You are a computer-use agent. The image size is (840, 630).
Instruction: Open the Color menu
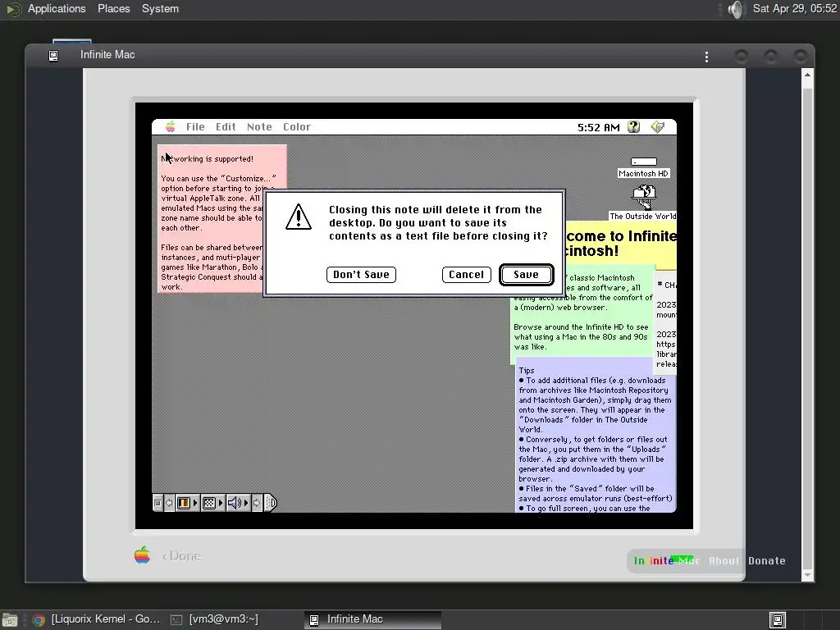point(297,127)
